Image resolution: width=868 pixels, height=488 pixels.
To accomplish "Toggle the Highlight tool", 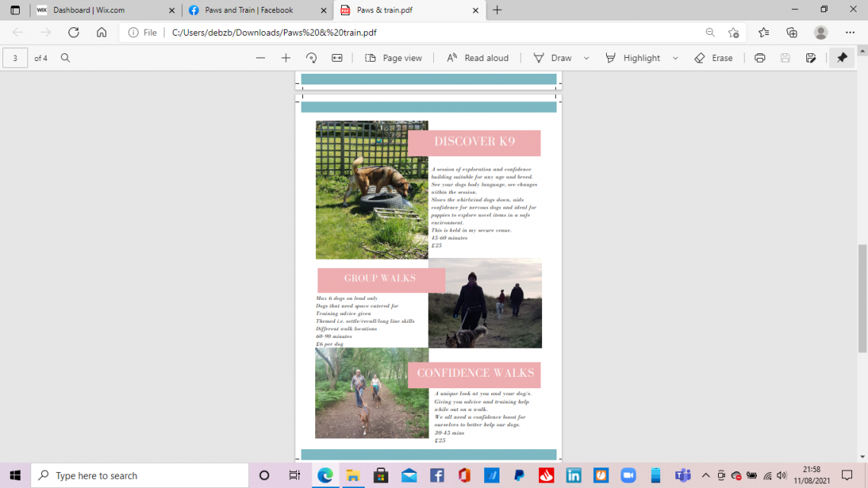I will click(633, 58).
